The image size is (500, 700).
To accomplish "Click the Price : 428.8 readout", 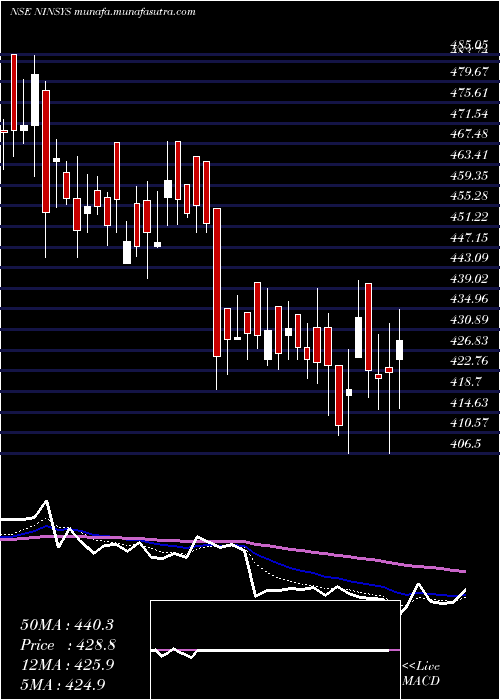I will pyautogui.click(x=68, y=645).
